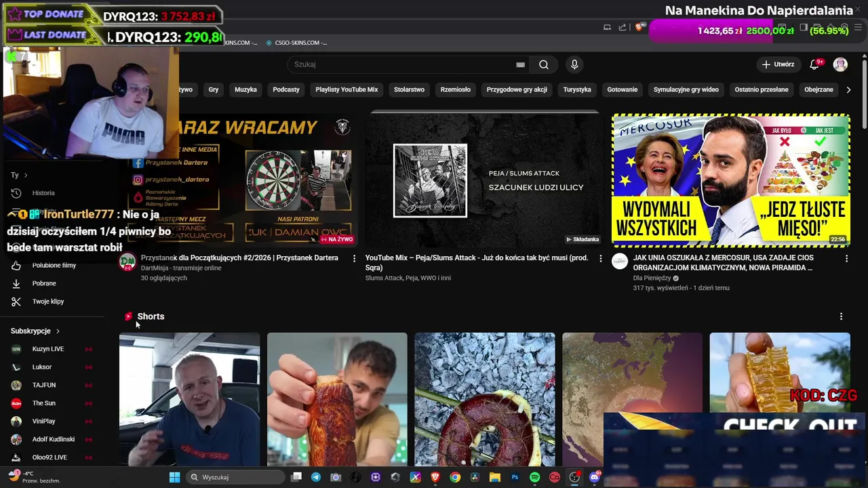Open the Dla Pieniędzy channel link
Image resolution: width=868 pixels, height=488 pixels.
pyautogui.click(x=652, y=278)
